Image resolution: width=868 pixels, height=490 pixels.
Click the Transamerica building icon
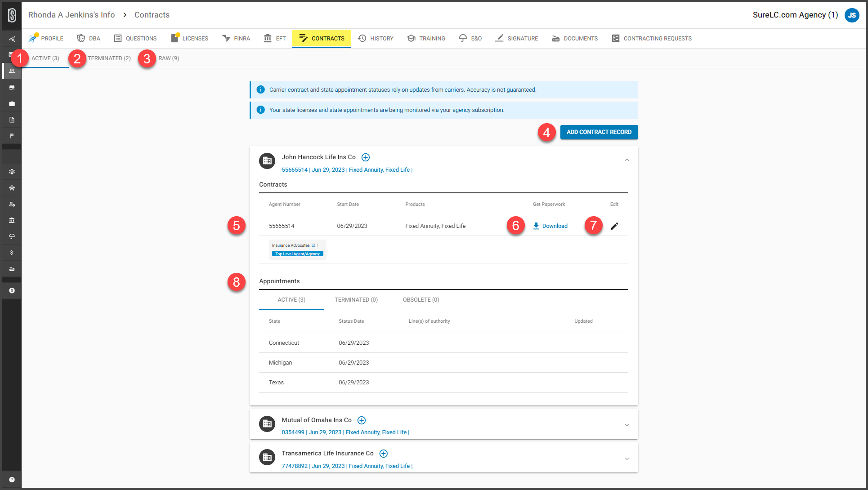267,457
